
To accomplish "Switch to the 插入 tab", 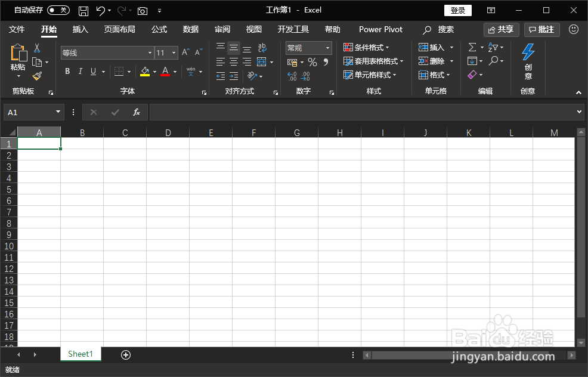I will pos(81,29).
